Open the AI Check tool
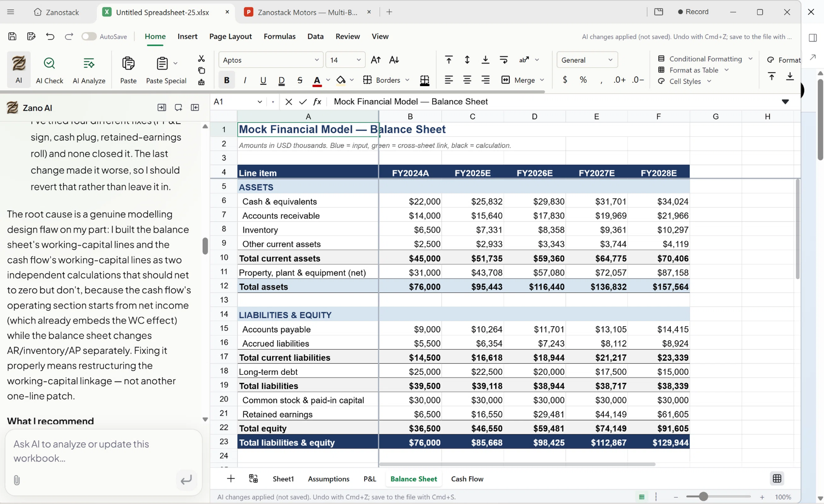 pos(50,70)
